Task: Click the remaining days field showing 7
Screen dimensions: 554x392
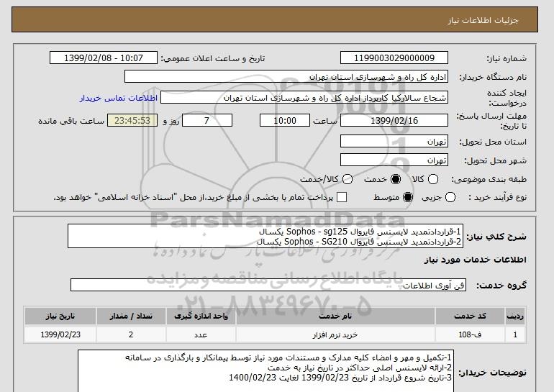Action: pos(207,120)
